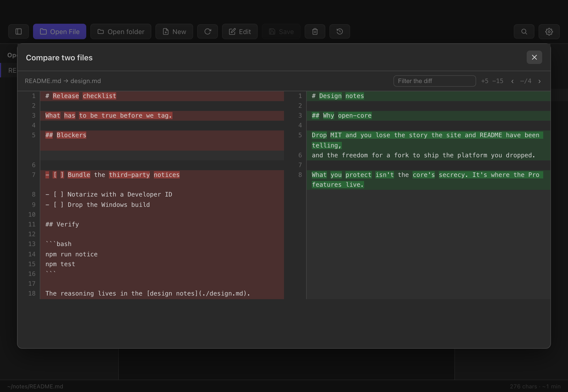Image resolution: width=568 pixels, height=392 pixels.
Task: Click 'Drop MIT and you lose' line
Action: [429, 140]
